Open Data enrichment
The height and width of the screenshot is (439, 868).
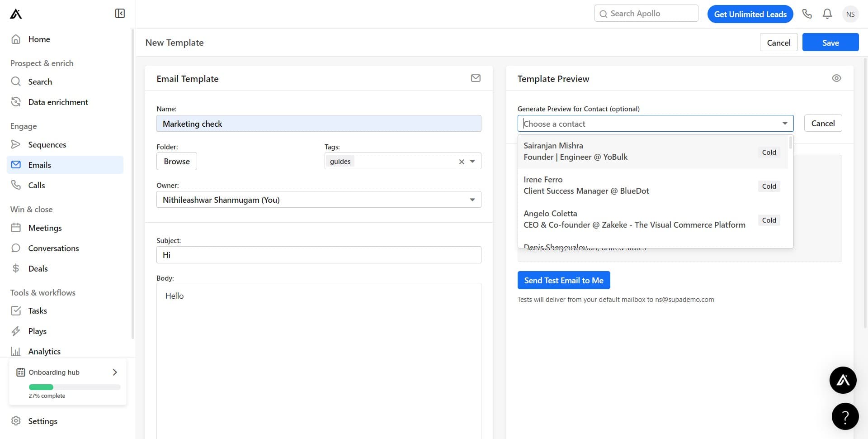(x=58, y=102)
